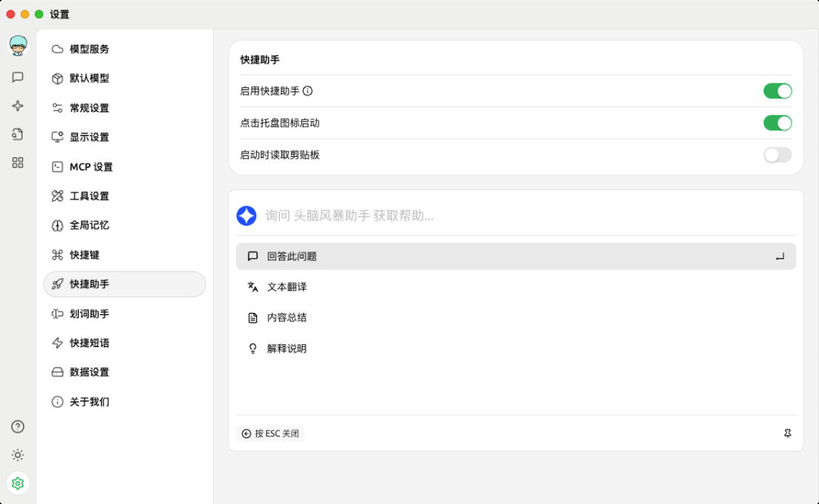819x504 pixels.
Task: Click the user avatar in sidebar
Action: click(17, 45)
